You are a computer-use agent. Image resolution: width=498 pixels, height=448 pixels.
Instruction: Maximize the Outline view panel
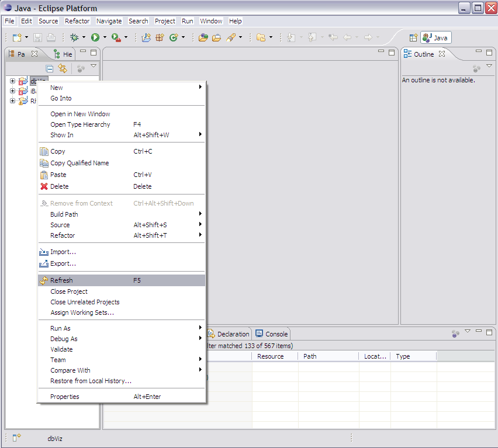tap(489, 53)
